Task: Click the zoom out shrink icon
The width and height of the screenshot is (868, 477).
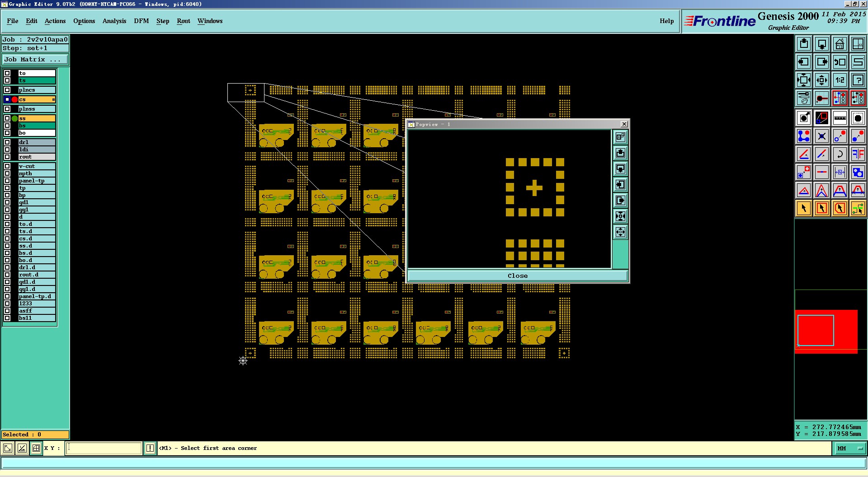Action: coord(822,80)
